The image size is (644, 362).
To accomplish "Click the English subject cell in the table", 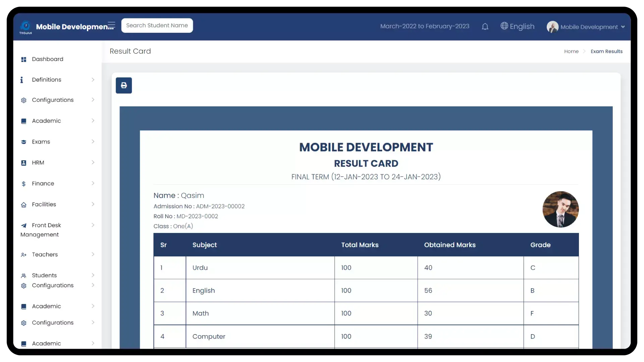I will [260, 291].
